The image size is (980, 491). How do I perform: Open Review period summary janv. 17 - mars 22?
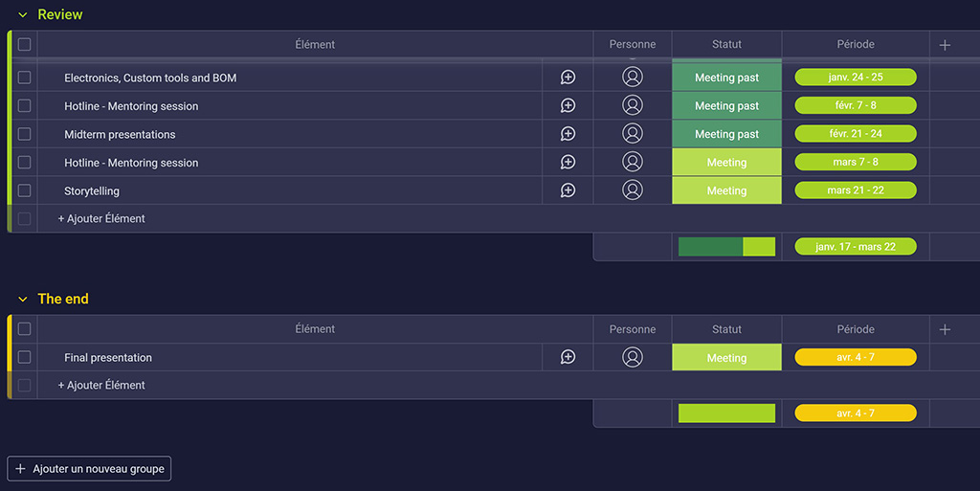pos(856,247)
